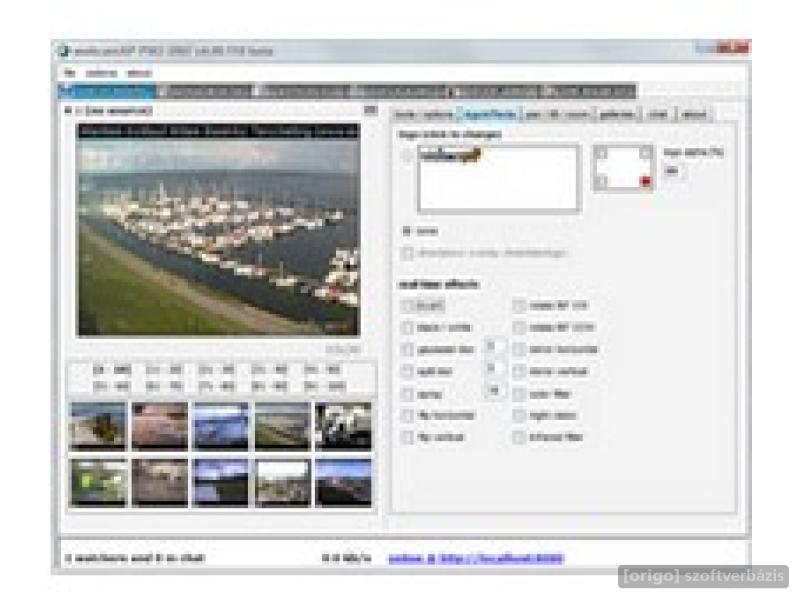Viewport: 800px width, 600px height.
Task: Enable the black / white effect
Action: coord(407,328)
